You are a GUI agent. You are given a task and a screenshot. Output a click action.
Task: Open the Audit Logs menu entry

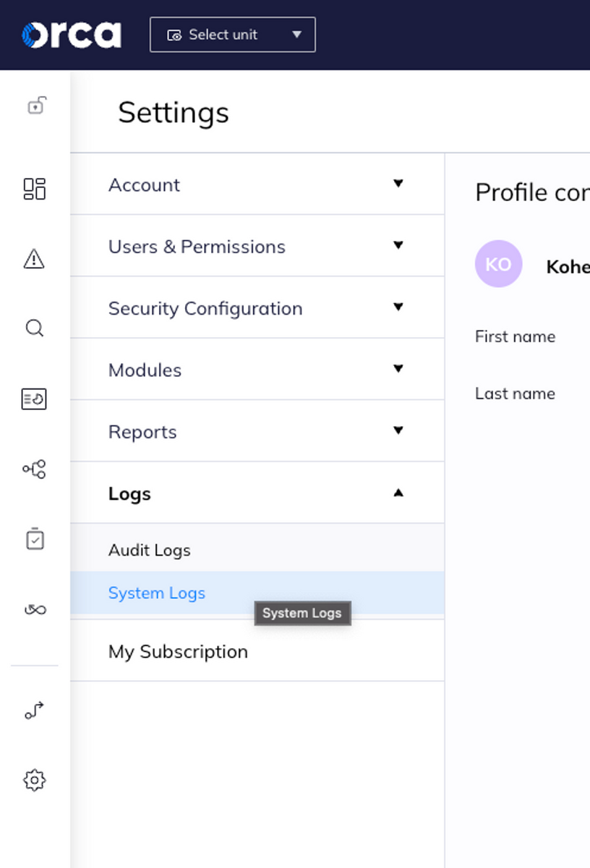(149, 550)
